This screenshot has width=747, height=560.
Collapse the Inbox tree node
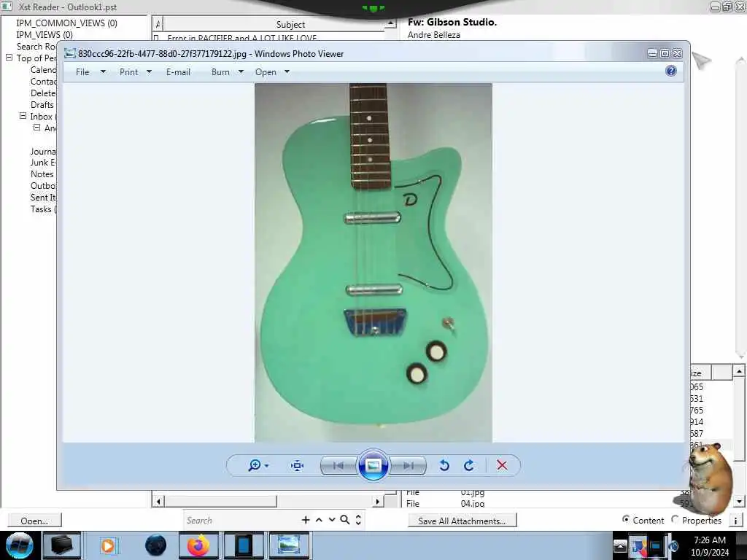click(x=23, y=116)
